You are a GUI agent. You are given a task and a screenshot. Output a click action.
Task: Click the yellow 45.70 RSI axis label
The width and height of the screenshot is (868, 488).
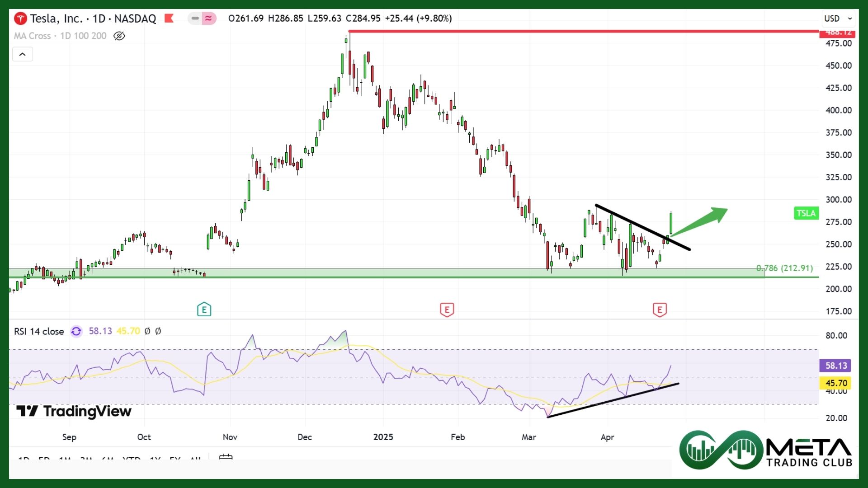(835, 383)
